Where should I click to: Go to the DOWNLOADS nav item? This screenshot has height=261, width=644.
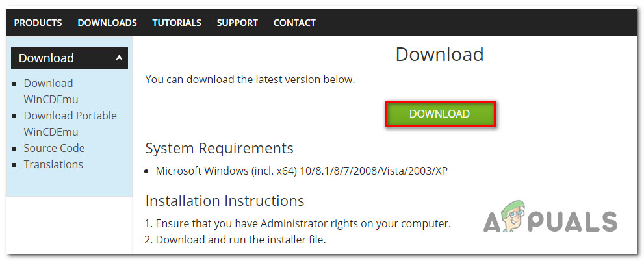[x=107, y=23]
